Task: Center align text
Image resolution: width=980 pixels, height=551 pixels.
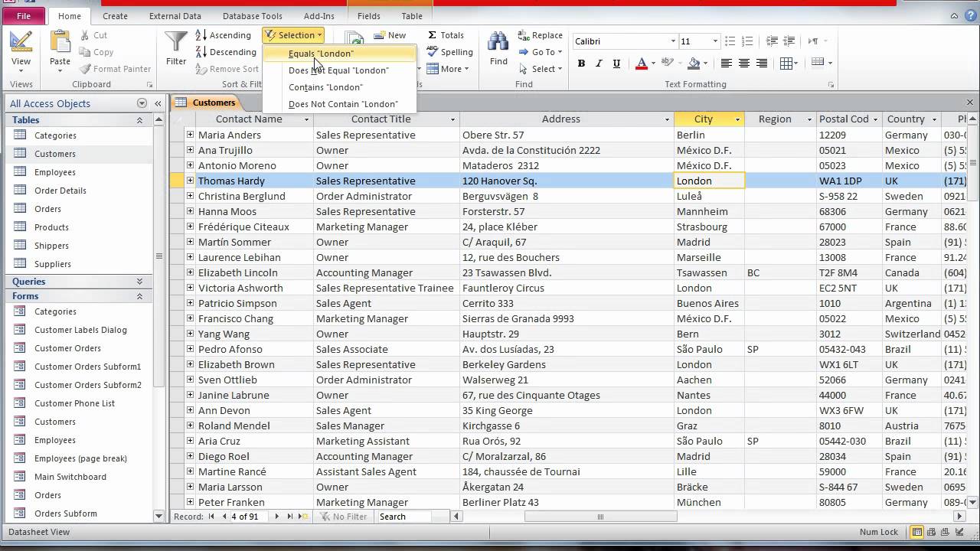Action: 744,64
